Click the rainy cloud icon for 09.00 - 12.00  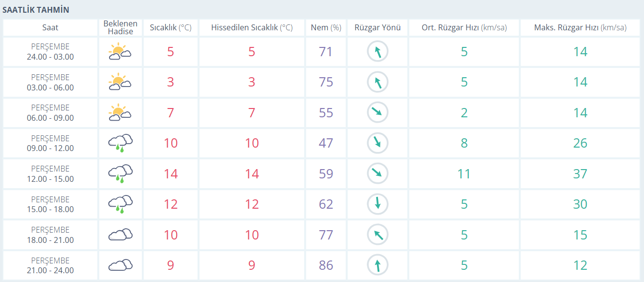120,143
